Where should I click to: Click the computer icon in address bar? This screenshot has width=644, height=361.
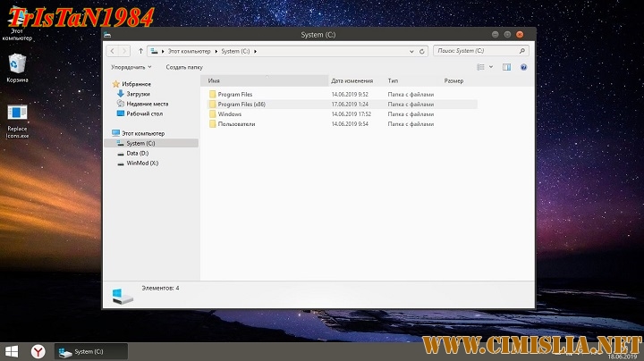[154, 51]
